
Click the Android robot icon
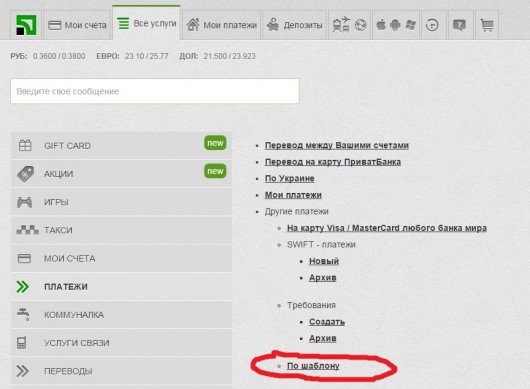click(395, 25)
